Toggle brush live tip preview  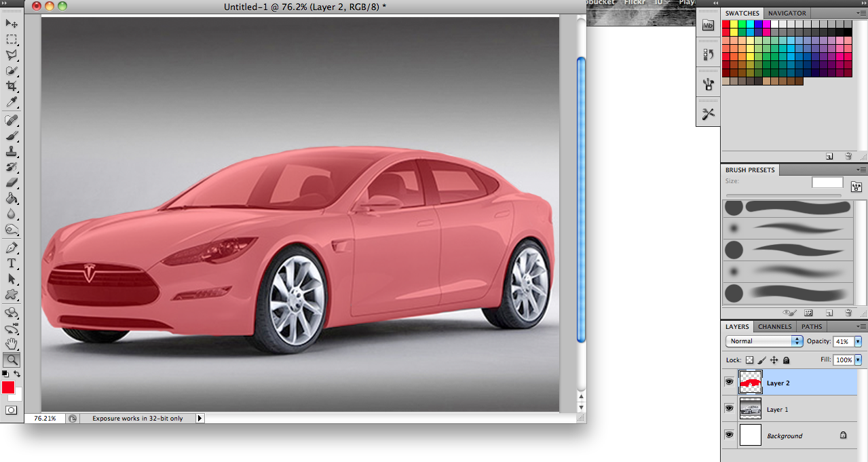789,313
